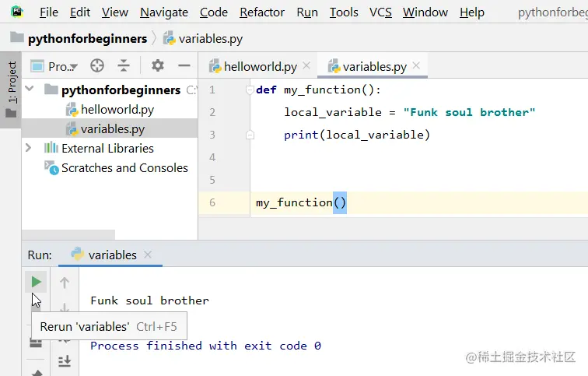The image size is (588, 376).
Task: Click print(local_variable) on line 3
Action: point(357,135)
